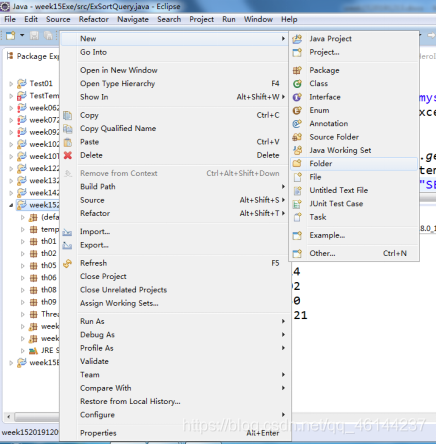Click the Source Folder icon
This screenshot has width=436, height=444.
coord(297,137)
